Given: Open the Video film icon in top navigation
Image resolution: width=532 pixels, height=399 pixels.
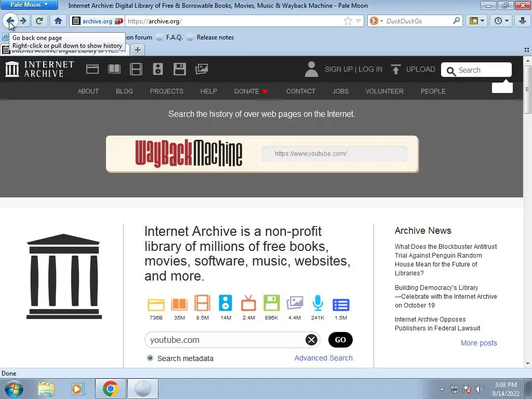Looking at the screenshot, I should click(136, 69).
